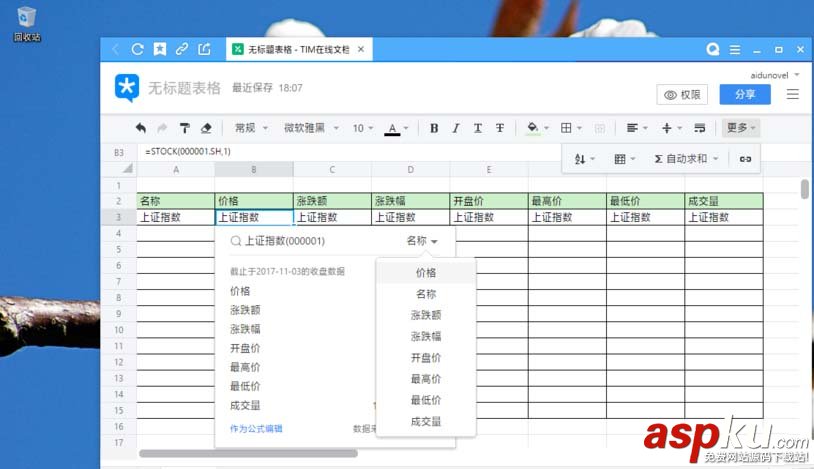Choose 涨跌额 in the dropdown menu
The width and height of the screenshot is (814, 469).
pyautogui.click(x=426, y=315)
